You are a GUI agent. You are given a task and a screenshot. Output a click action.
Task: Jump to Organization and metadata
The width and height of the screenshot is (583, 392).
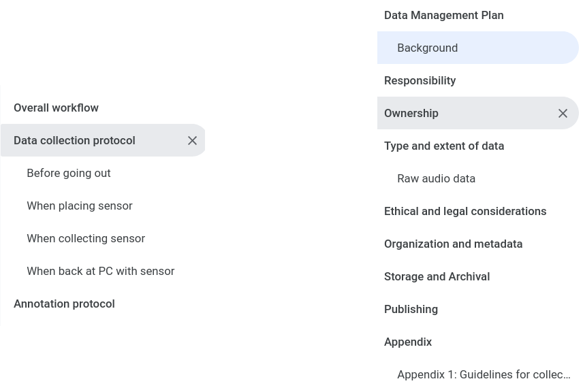453,244
